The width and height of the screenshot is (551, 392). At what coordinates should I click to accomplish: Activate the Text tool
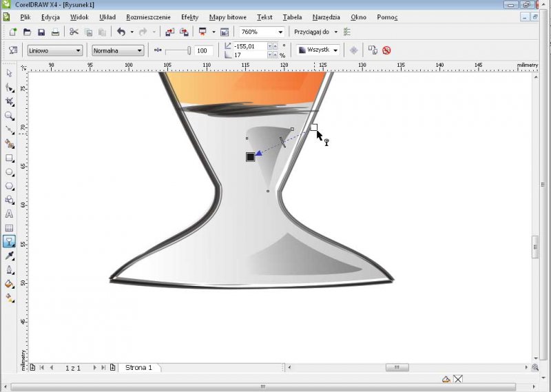click(x=9, y=214)
